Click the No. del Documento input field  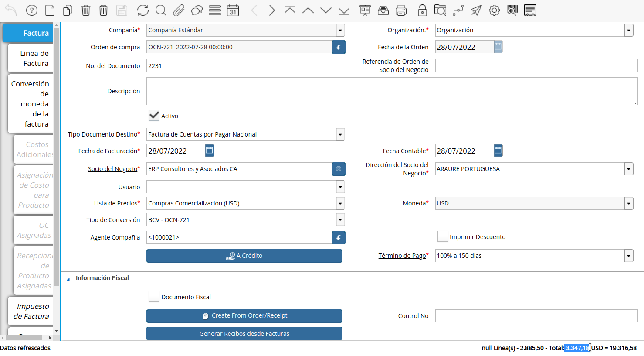(247, 66)
